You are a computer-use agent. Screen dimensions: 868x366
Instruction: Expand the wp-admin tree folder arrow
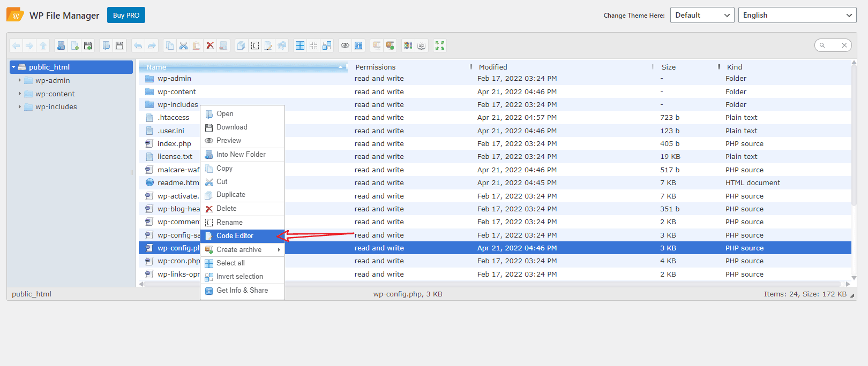(20, 80)
